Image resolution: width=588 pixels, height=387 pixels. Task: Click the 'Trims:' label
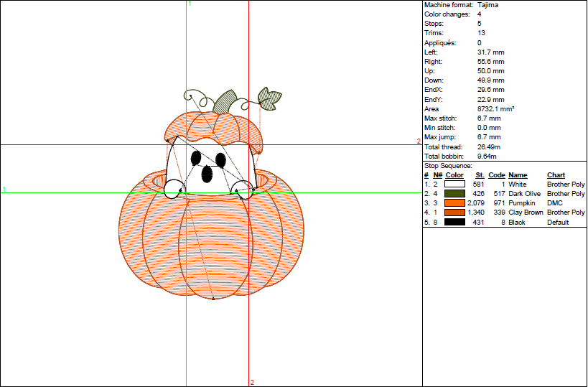point(434,33)
